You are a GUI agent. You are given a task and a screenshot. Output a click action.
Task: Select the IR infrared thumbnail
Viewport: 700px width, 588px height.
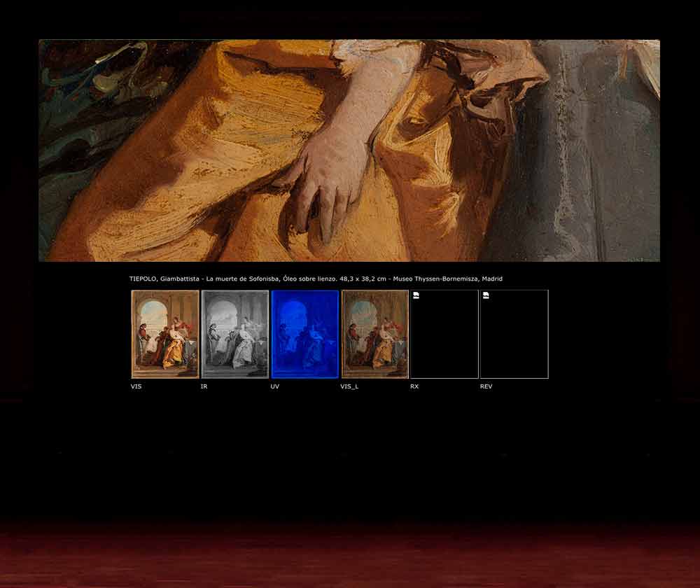click(234, 334)
